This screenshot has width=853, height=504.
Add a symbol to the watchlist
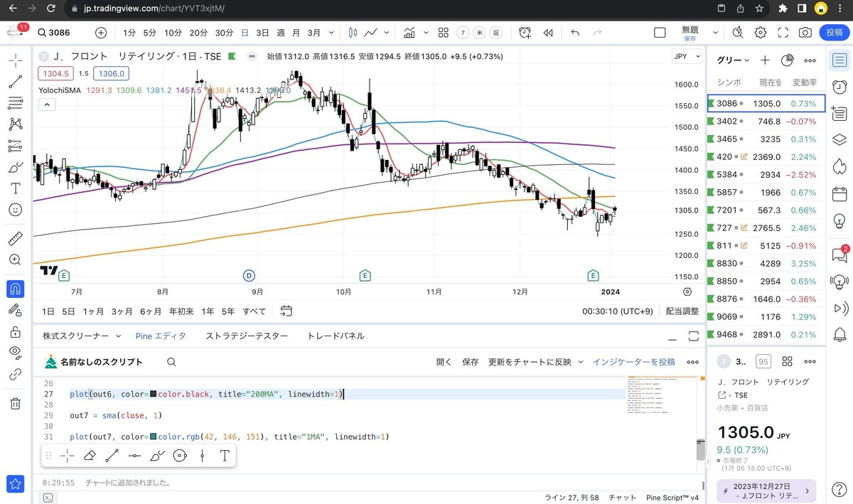[765, 60]
